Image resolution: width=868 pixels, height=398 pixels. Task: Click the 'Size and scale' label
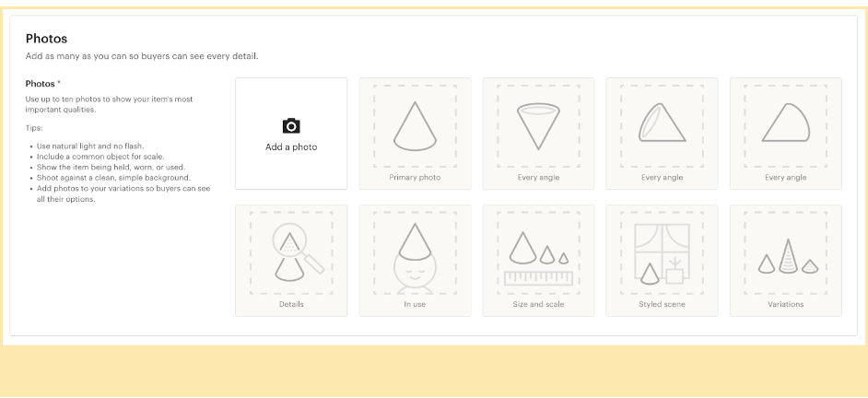coord(539,304)
